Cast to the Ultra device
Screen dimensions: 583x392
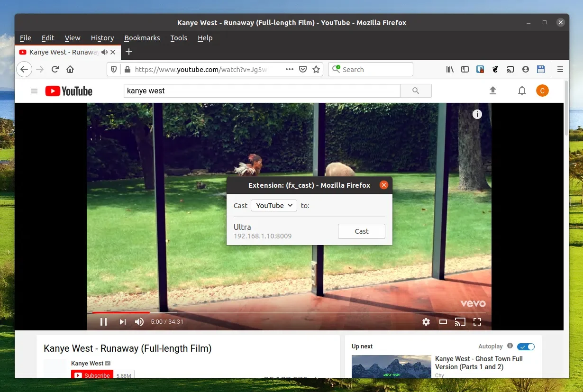click(361, 231)
